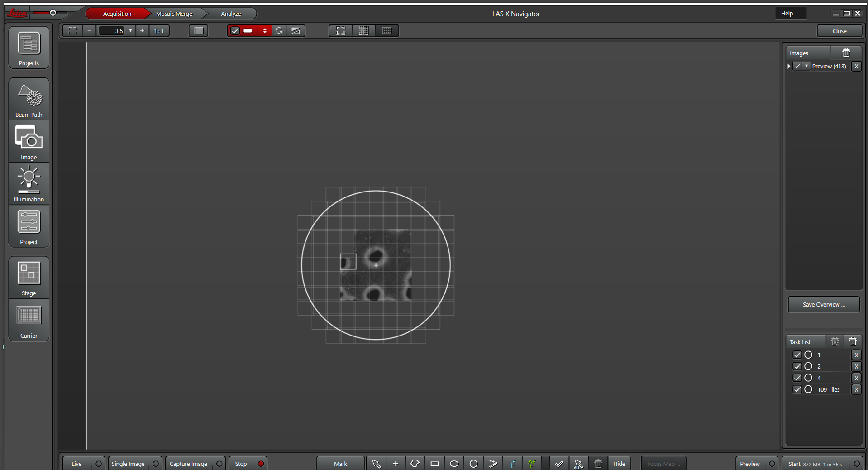The image size is (868, 470).
Task: Select the polygon region drawing tool
Action: click(x=415, y=464)
